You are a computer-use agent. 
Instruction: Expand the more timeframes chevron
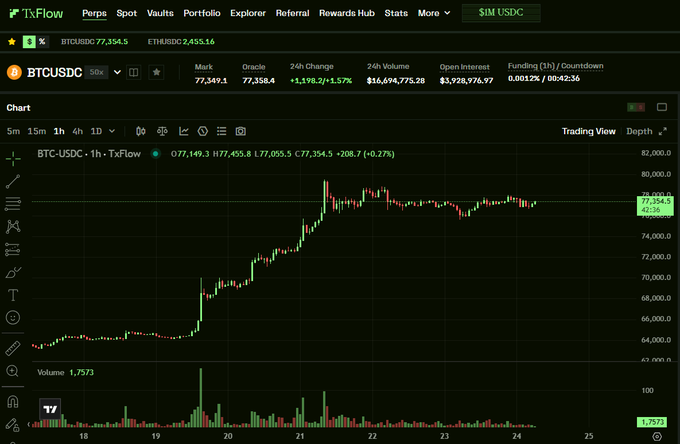(x=112, y=131)
